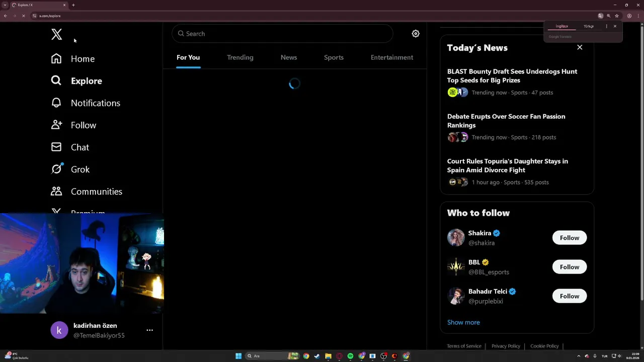Image resolution: width=644 pixels, height=362 pixels.
Task: Open Explore settings gear icon
Action: pyautogui.click(x=416, y=34)
